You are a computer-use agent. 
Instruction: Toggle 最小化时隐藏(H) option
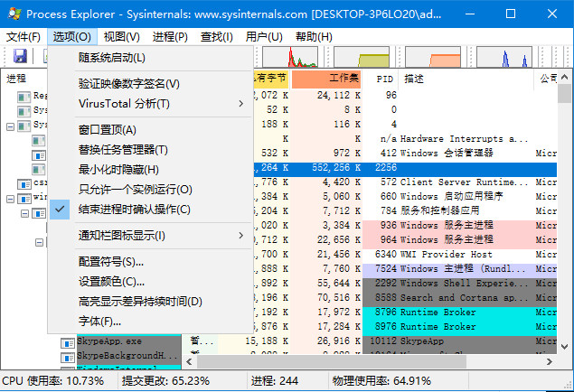click(150, 170)
